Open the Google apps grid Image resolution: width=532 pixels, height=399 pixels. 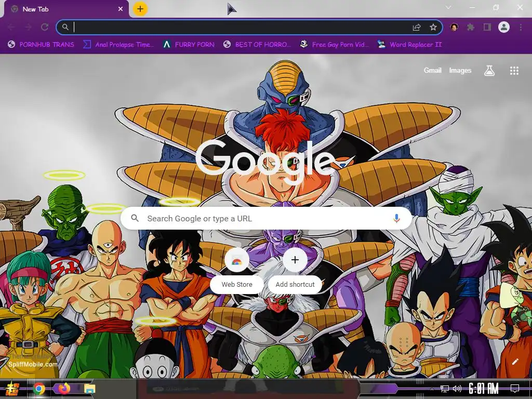pyautogui.click(x=514, y=71)
